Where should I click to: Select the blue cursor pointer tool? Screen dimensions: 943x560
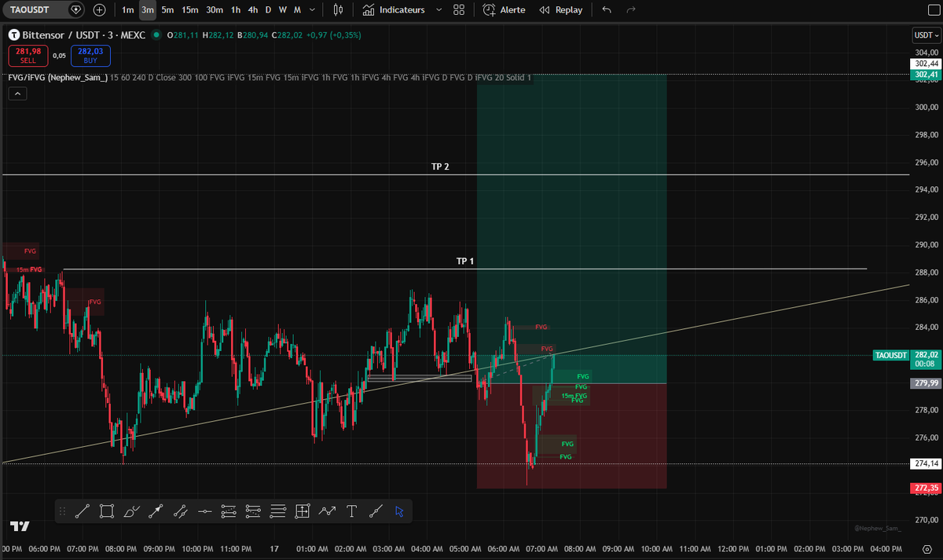tap(400, 511)
